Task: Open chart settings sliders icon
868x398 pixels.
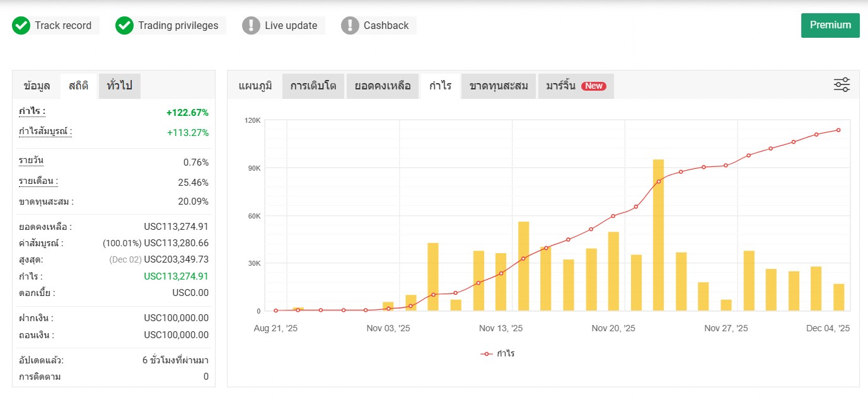Action: pyautogui.click(x=842, y=85)
